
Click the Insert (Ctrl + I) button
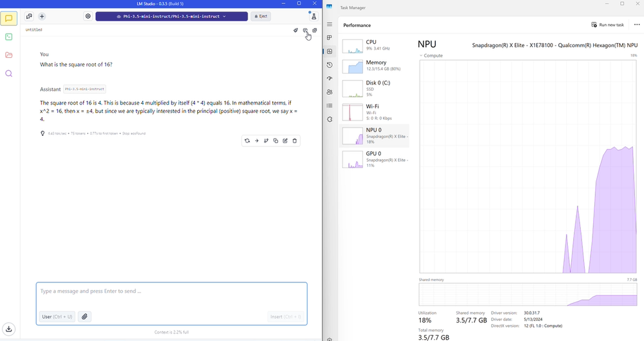[x=286, y=317]
